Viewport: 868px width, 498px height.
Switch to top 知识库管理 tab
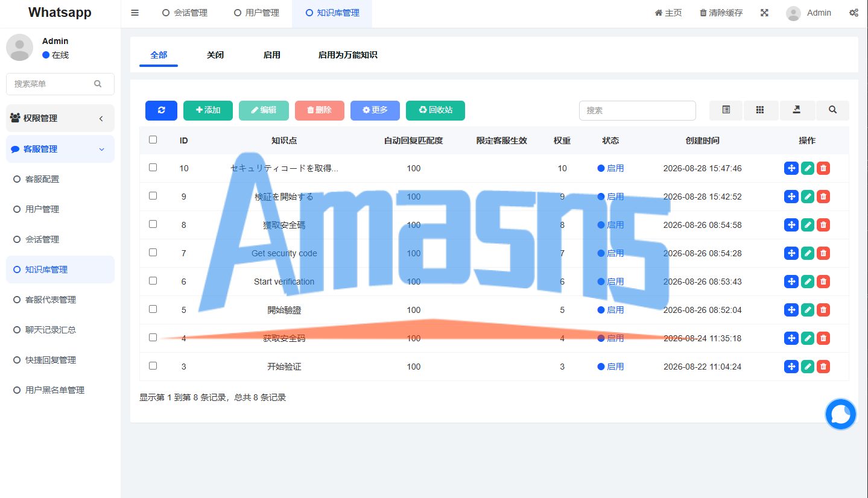[x=332, y=13]
